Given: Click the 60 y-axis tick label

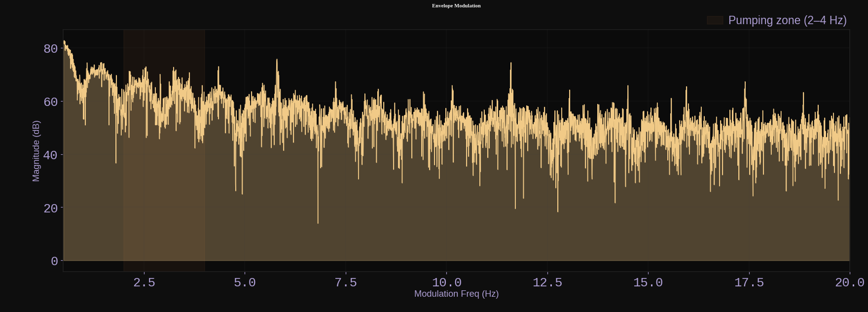Looking at the screenshot, I should click(x=50, y=102).
